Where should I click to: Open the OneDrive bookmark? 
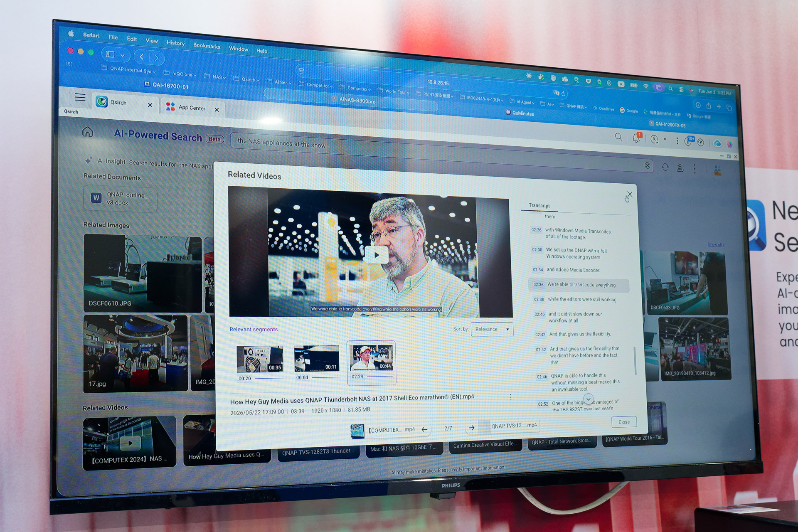point(603,108)
